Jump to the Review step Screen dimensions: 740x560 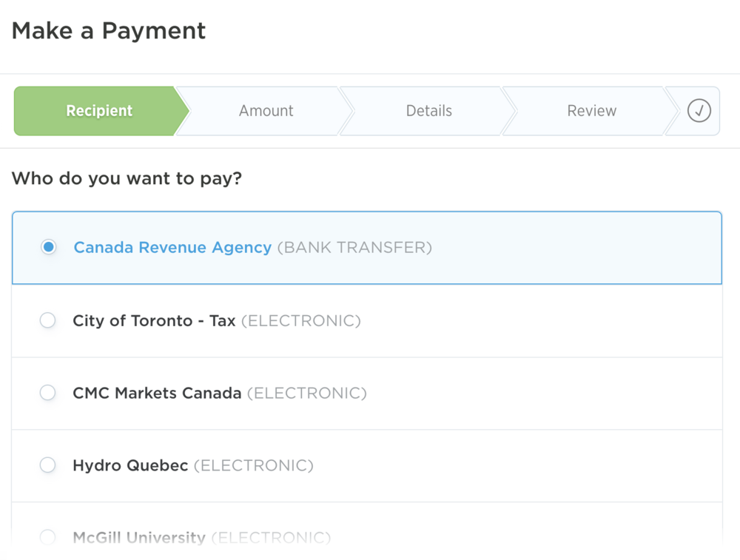(591, 111)
